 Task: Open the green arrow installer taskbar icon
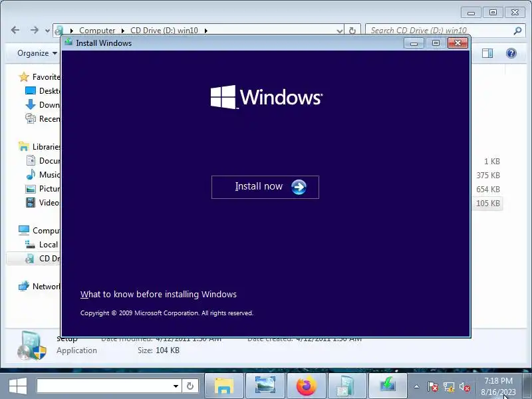388,386
